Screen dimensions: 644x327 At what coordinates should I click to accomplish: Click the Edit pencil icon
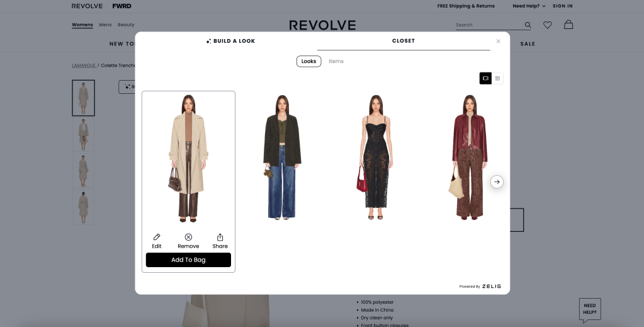point(157,238)
